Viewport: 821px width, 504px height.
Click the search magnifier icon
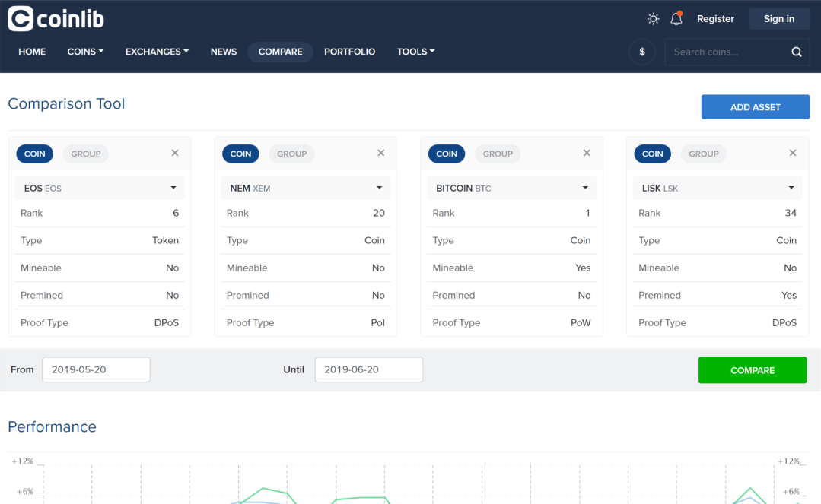796,52
